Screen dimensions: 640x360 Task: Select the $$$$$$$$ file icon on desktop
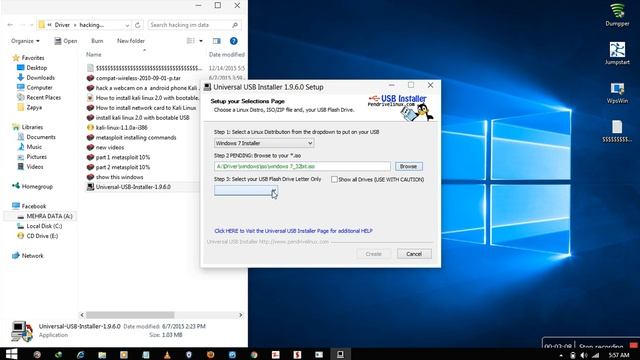point(617,131)
